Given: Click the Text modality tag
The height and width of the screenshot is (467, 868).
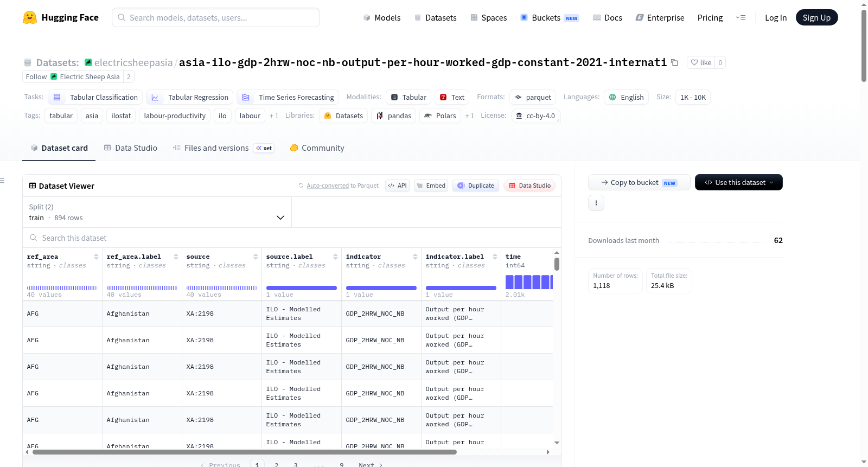Looking at the screenshot, I should click(x=452, y=97).
